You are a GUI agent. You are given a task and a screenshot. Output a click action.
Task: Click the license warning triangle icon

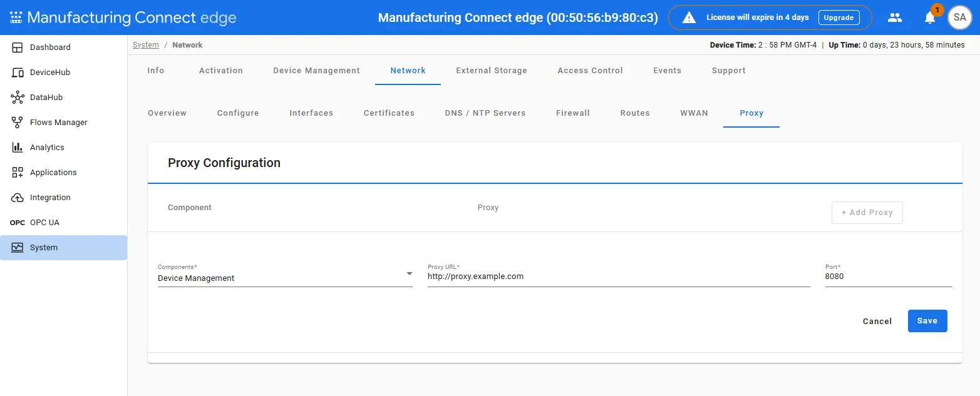pos(689,18)
